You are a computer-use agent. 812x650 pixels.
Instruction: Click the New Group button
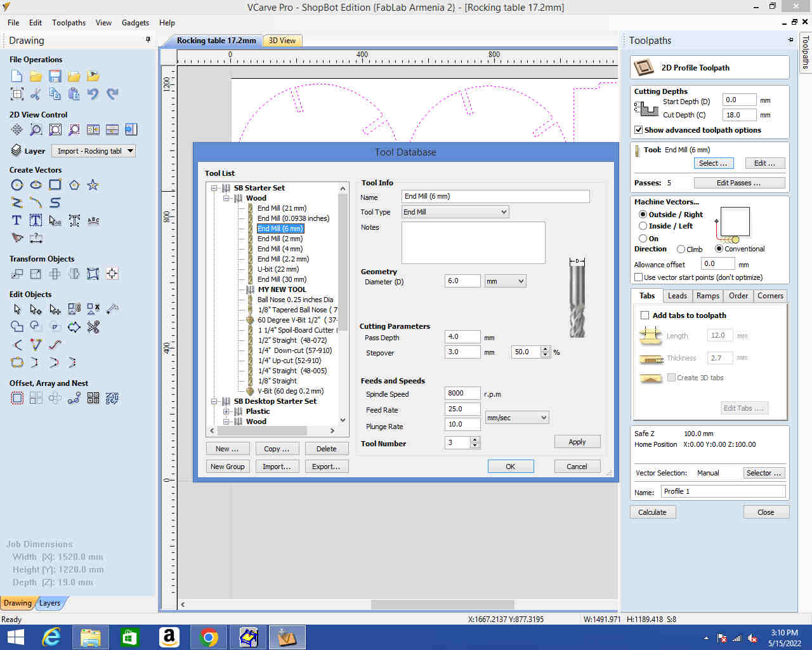(227, 467)
